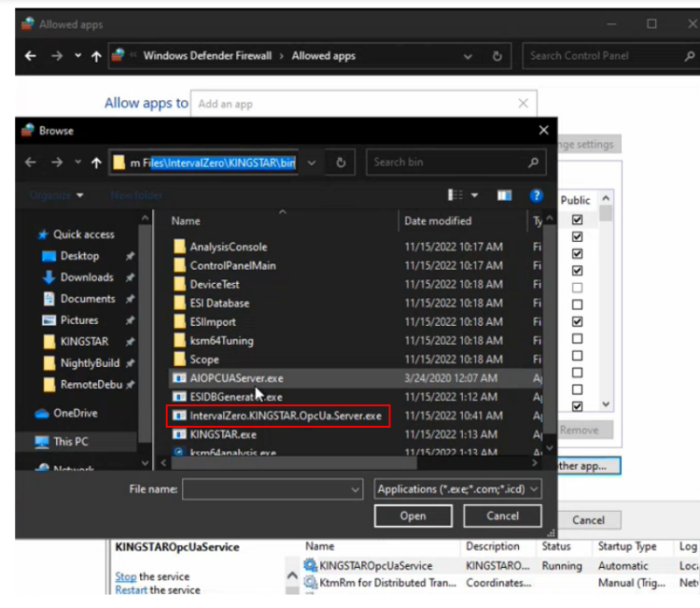This screenshot has width=700, height=608.
Task: Click Windows Defender Firewall breadcrumb
Action: [x=207, y=56]
